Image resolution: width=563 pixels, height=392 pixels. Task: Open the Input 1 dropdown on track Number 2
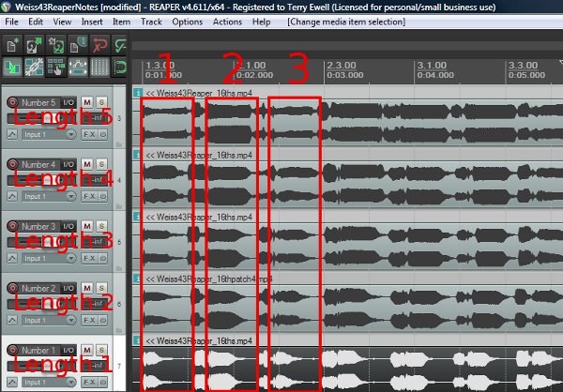coord(49,320)
